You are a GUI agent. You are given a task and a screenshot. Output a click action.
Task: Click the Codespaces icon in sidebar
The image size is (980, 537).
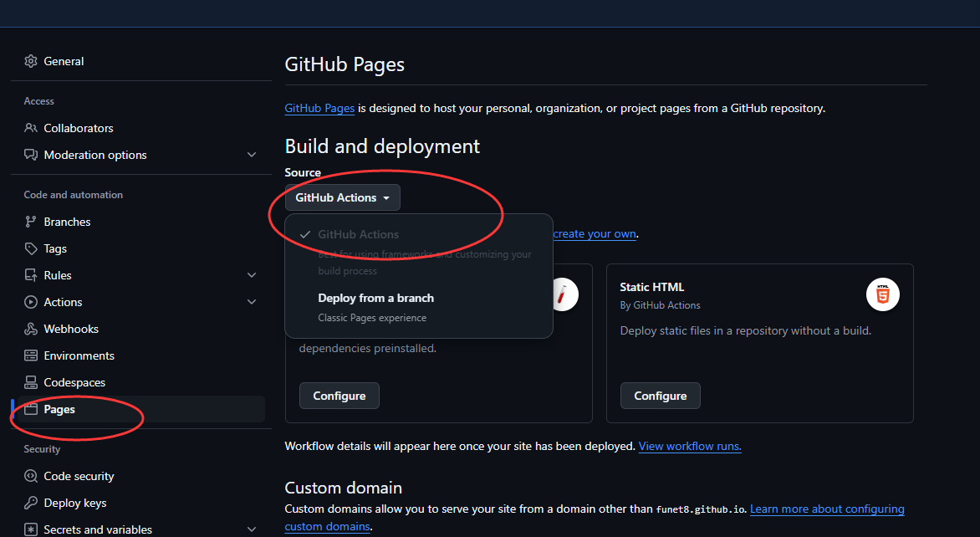[x=31, y=382]
